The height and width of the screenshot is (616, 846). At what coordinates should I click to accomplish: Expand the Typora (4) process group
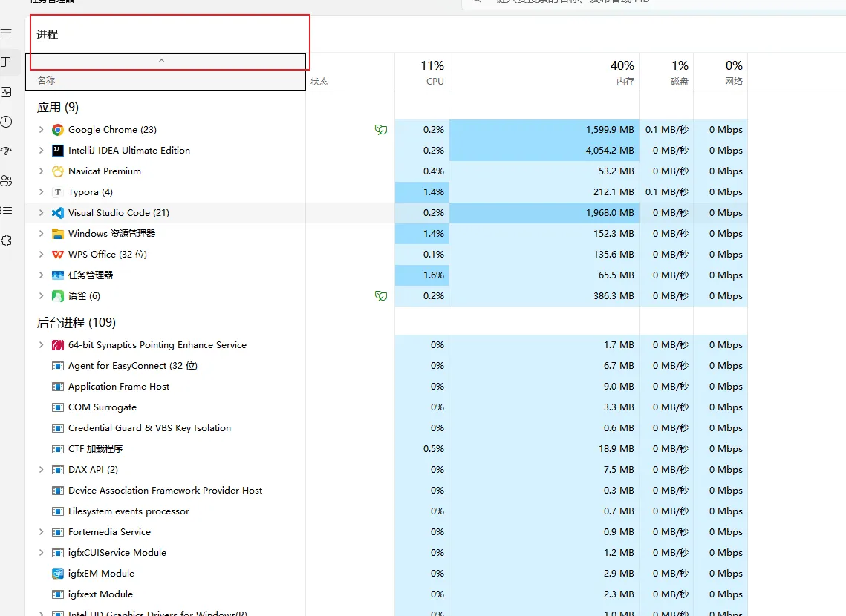coord(41,192)
